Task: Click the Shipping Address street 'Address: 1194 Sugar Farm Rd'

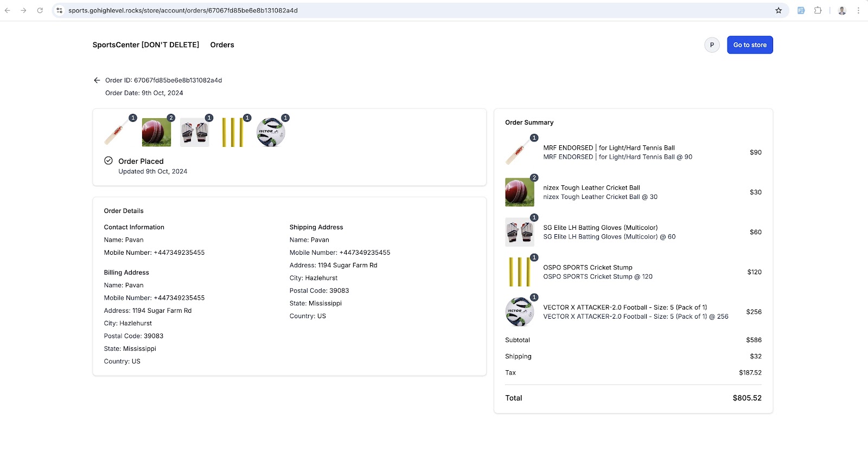Action: point(333,265)
